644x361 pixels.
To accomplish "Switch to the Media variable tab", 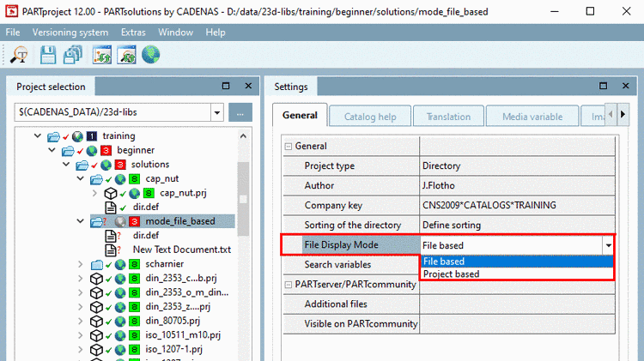I will [532, 117].
